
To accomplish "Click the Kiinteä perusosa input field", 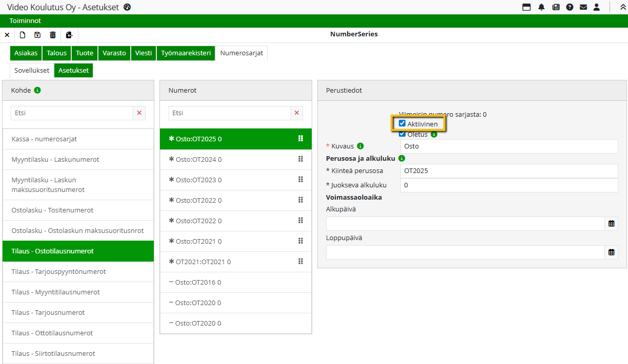I will pyautogui.click(x=509, y=171).
